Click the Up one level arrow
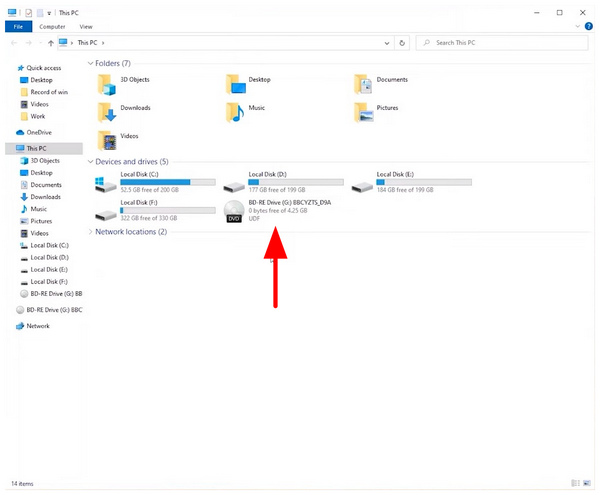 [51, 43]
